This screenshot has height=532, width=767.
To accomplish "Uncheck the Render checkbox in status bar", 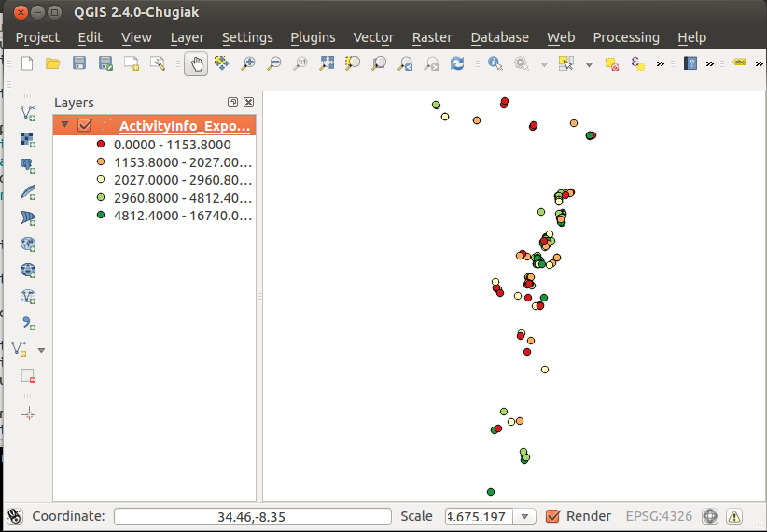I will [552, 516].
